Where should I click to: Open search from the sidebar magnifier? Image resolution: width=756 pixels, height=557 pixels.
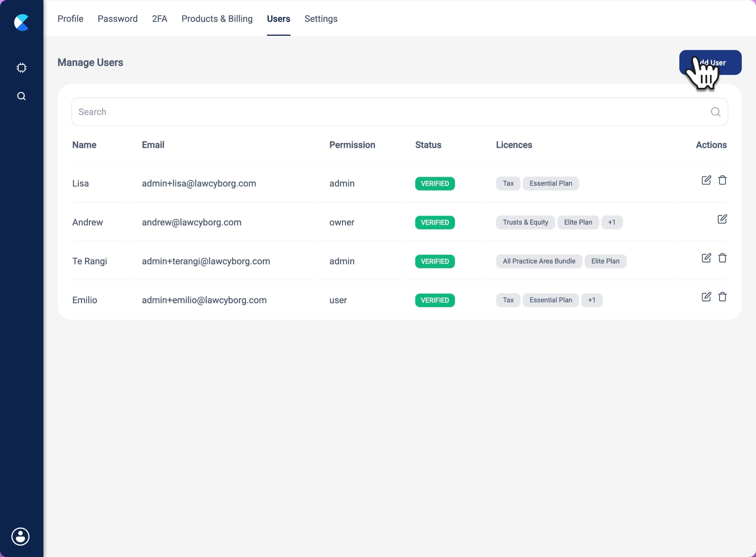21,96
